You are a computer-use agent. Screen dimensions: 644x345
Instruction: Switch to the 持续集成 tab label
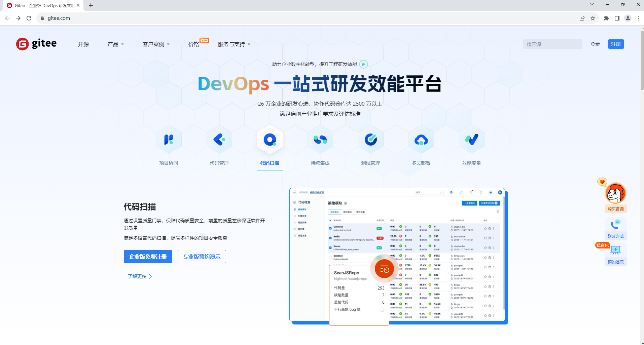tap(320, 163)
